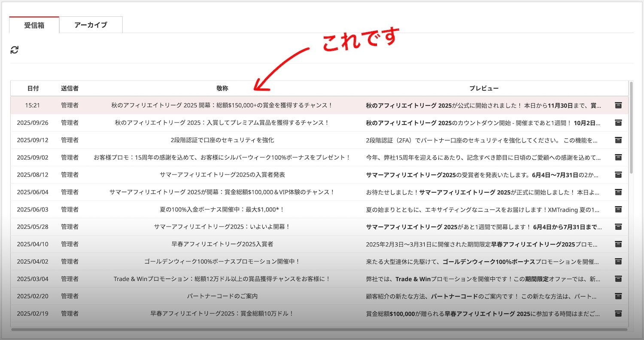
Task: Archive the 2025/06/03 summer deposit bonus message
Action: pyautogui.click(x=618, y=209)
